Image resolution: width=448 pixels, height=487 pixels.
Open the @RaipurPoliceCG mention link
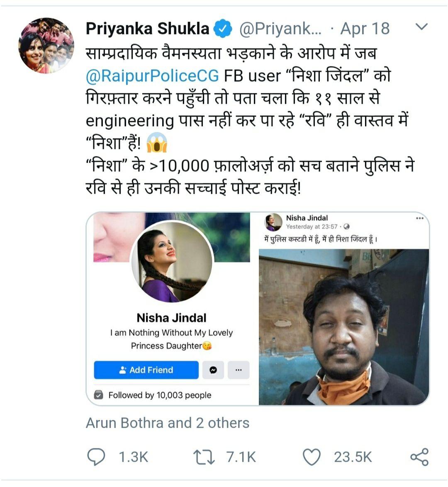(152, 76)
